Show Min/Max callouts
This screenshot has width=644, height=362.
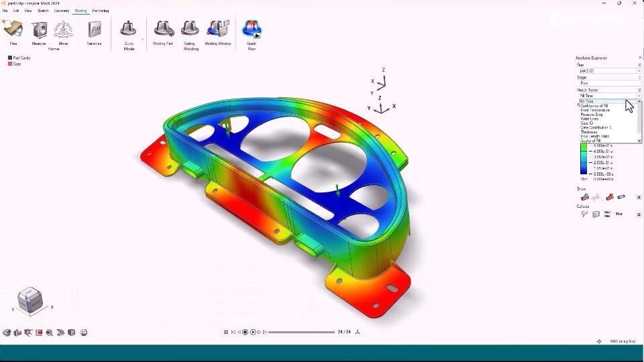click(608, 215)
